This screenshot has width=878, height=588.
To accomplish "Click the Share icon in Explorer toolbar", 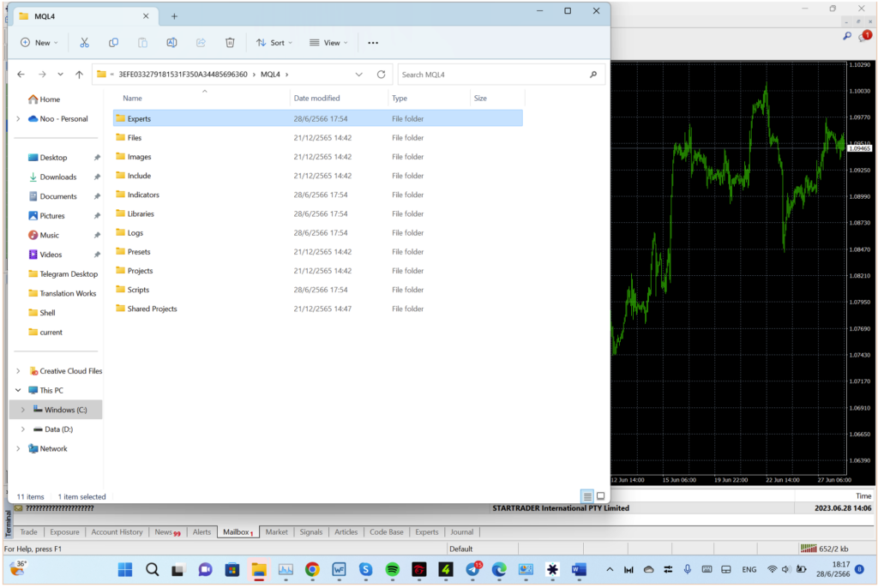I will [201, 43].
